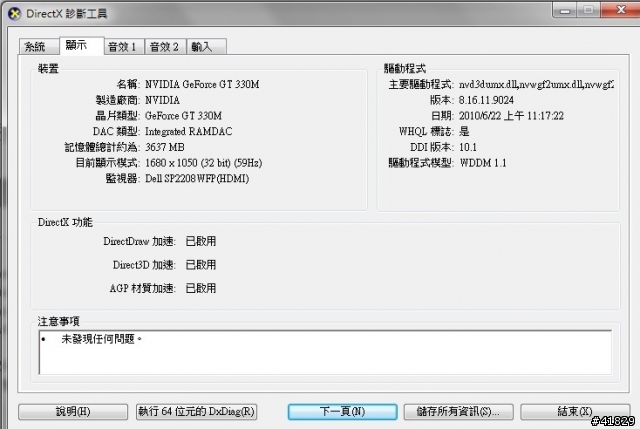The image size is (640, 429).
Task: Switch to the 系統 tab
Action: click(x=39, y=47)
